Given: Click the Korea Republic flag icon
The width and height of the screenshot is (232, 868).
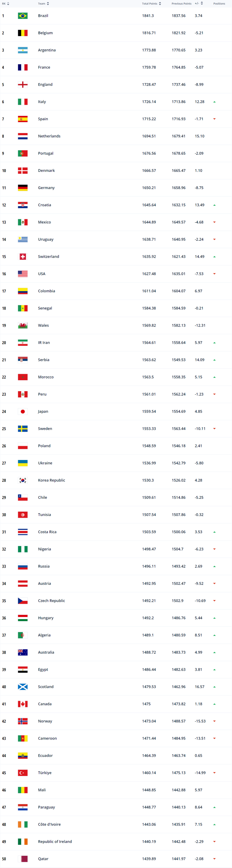Looking at the screenshot, I should (x=22, y=480).
